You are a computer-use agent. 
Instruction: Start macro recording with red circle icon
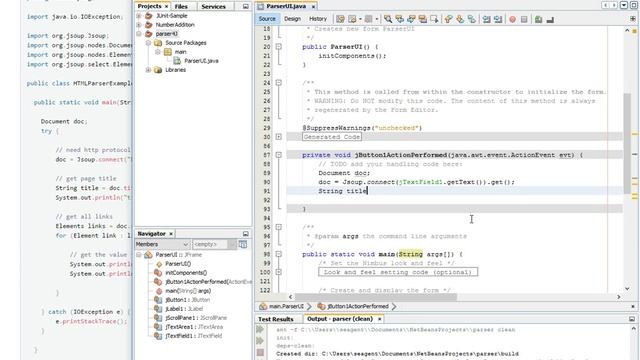point(512,19)
